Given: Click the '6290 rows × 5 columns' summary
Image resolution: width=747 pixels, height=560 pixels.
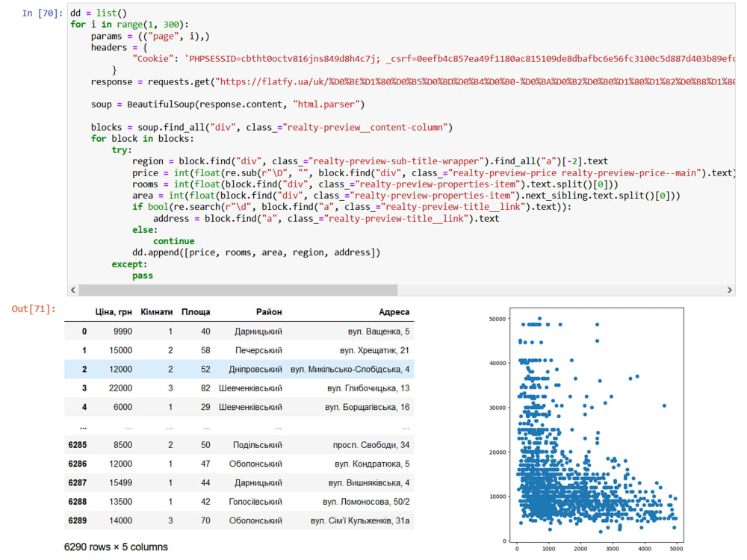Looking at the screenshot, I should 116,547.
